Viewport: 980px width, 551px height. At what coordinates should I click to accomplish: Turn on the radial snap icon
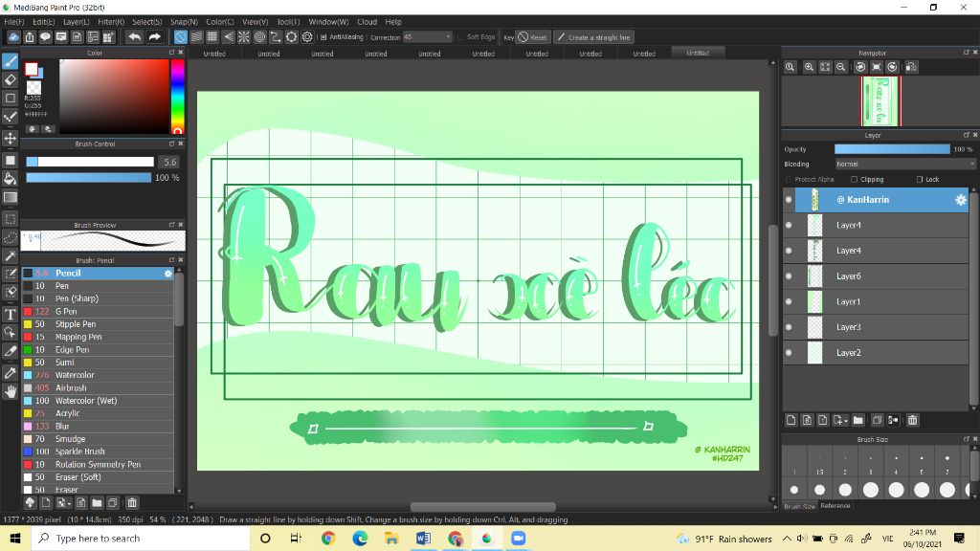tap(244, 37)
